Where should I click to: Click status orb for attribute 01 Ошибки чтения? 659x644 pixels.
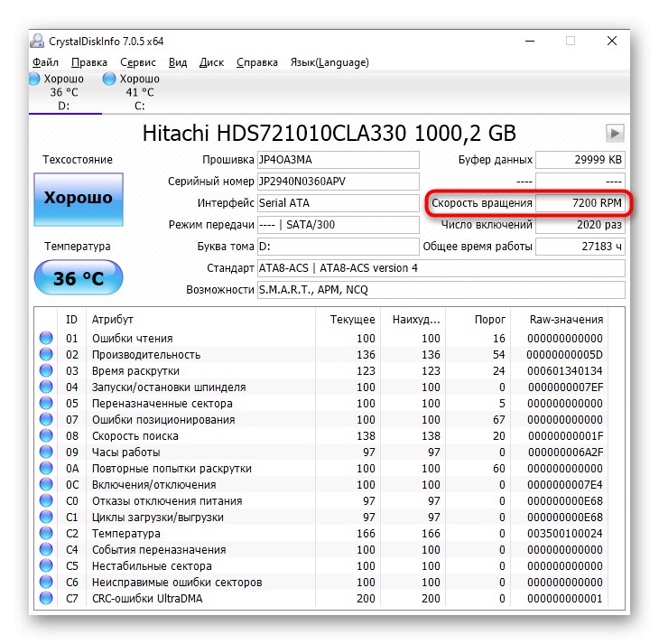coord(46,338)
